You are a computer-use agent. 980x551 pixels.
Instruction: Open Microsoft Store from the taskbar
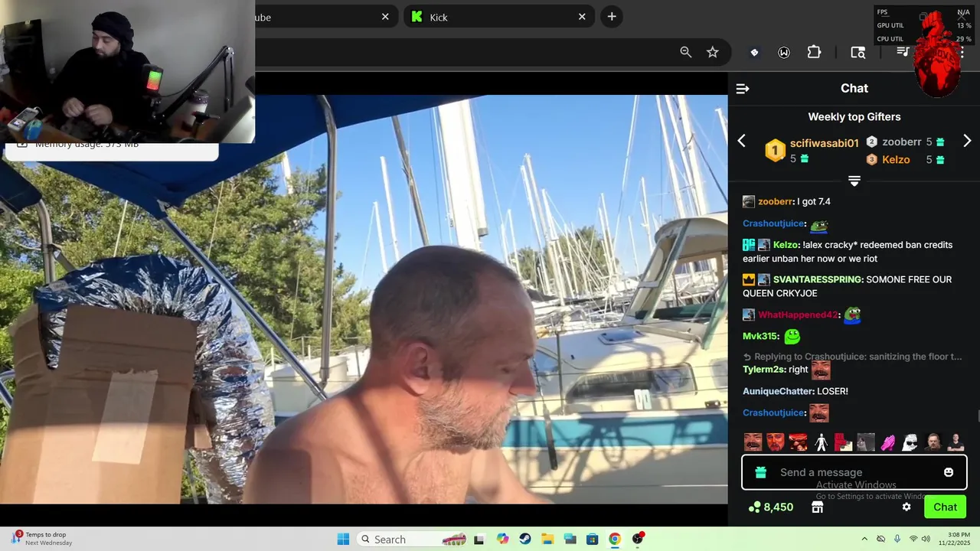(x=592, y=539)
